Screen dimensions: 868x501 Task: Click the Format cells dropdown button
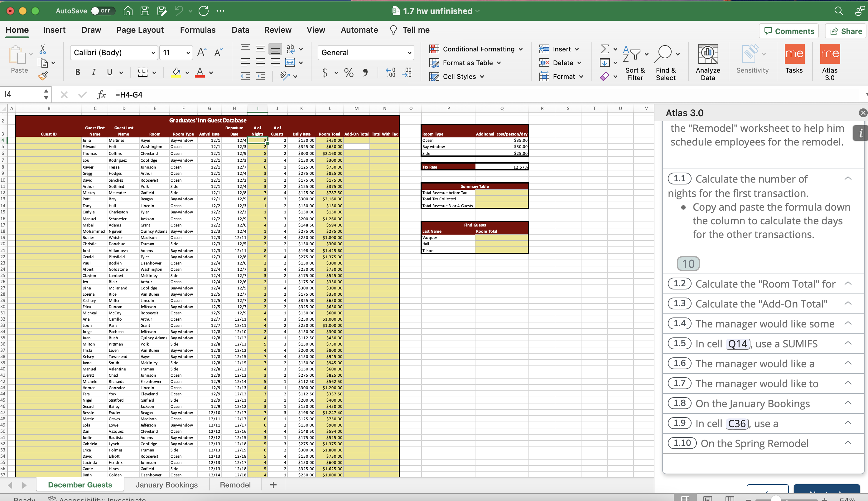562,76
